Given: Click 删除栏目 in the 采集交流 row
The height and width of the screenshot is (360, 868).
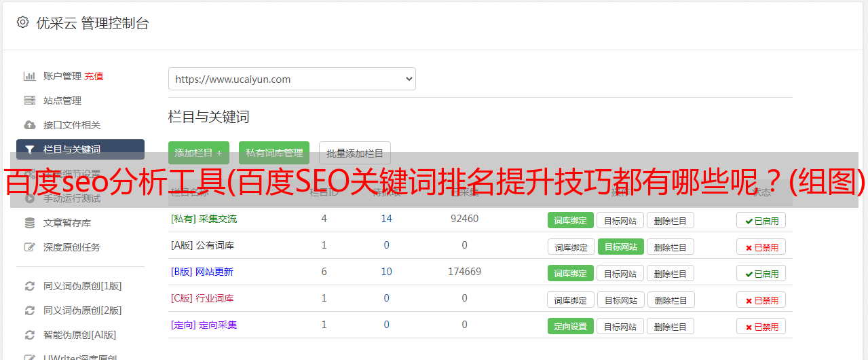Looking at the screenshot, I should [x=671, y=220].
